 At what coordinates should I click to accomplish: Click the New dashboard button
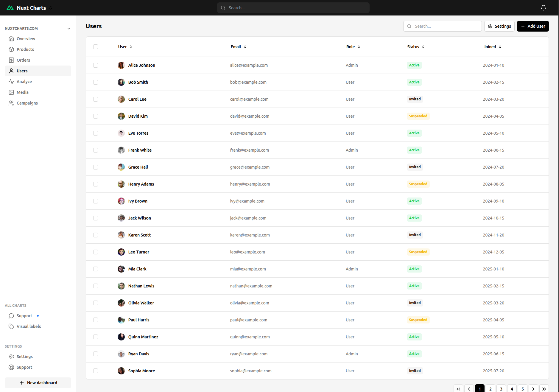coord(38,383)
